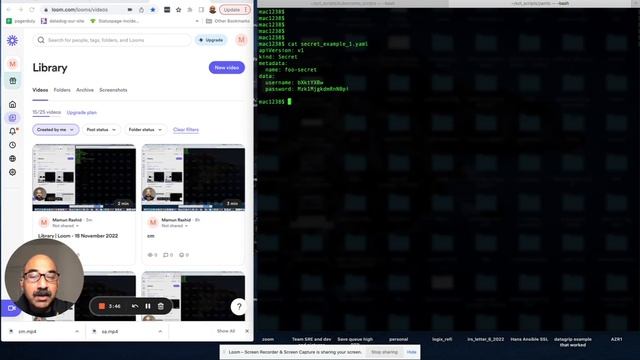
Task: Expand the cm.mp4 download chevron
Action: (77, 331)
